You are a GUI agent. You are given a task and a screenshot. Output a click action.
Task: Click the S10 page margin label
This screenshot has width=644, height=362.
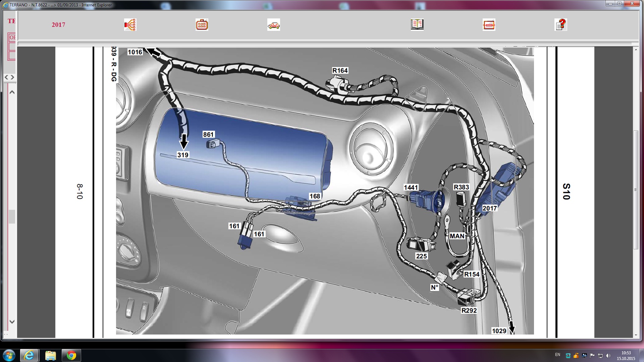[x=566, y=191]
